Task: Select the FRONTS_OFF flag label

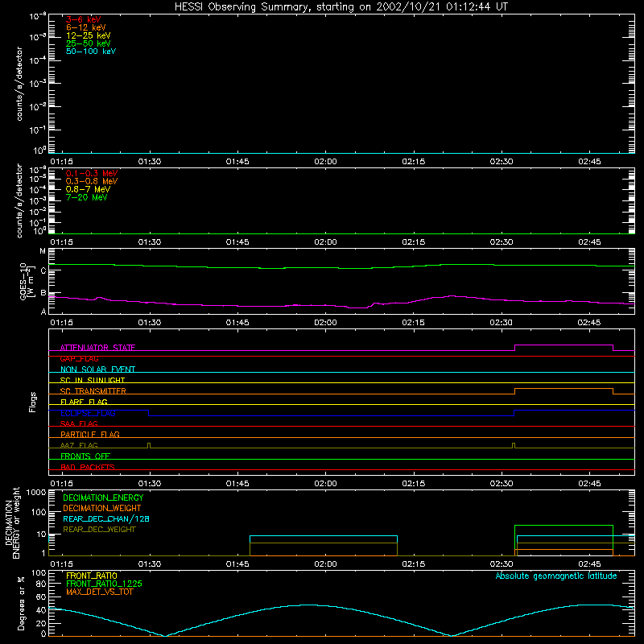Action: (85, 456)
